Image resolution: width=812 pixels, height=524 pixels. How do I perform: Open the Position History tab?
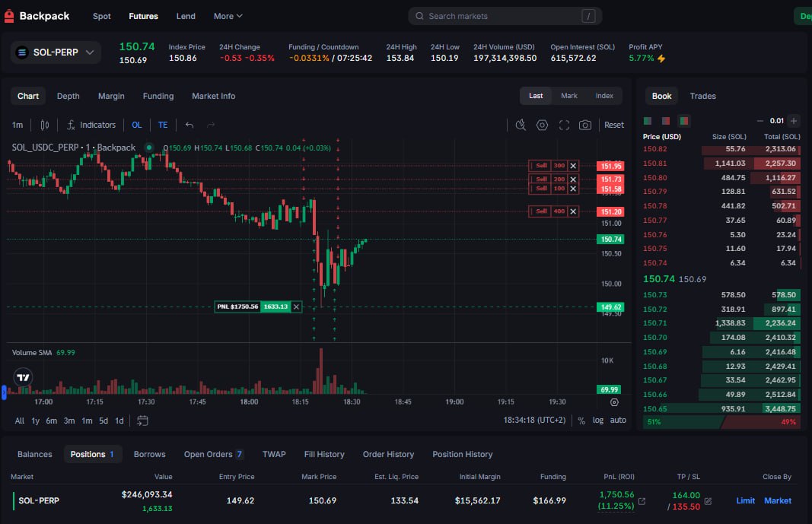(x=463, y=454)
